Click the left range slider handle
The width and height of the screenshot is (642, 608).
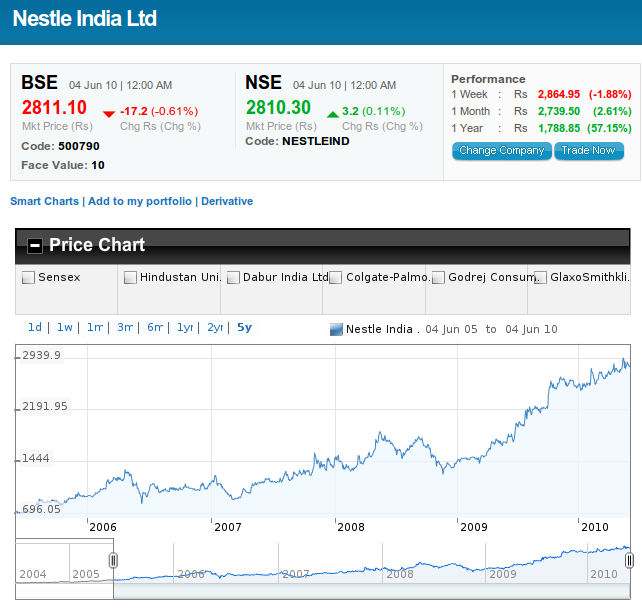[113, 560]
